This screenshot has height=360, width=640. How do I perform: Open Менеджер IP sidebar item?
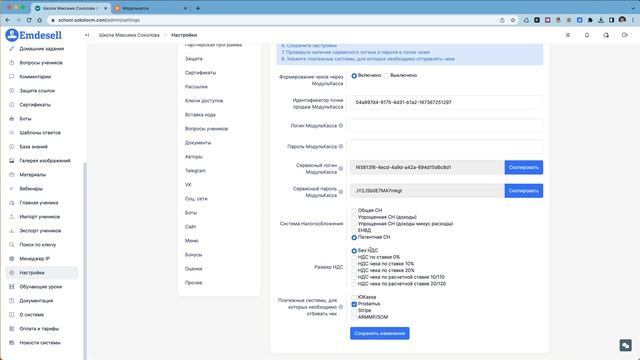tap(34, 259)
